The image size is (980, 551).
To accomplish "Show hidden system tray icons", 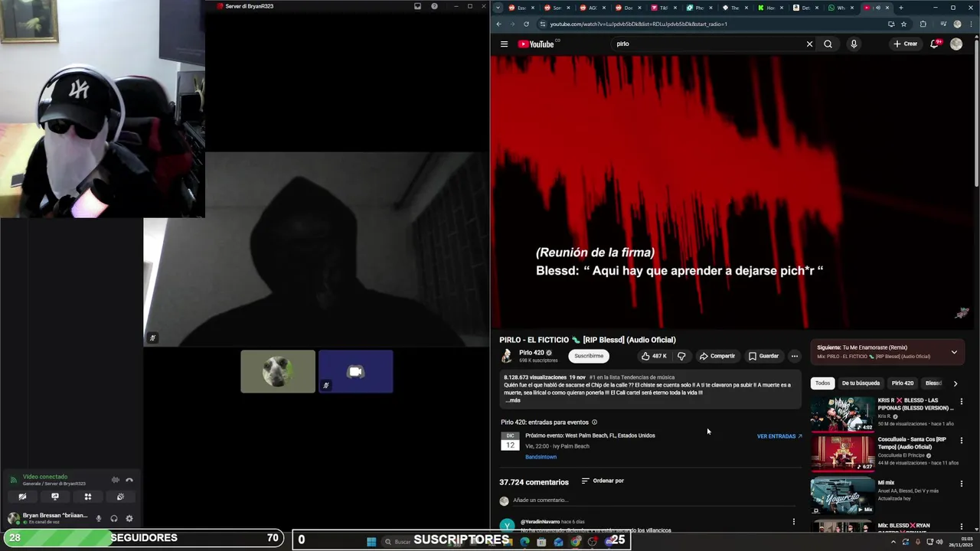I will [893, 542].
